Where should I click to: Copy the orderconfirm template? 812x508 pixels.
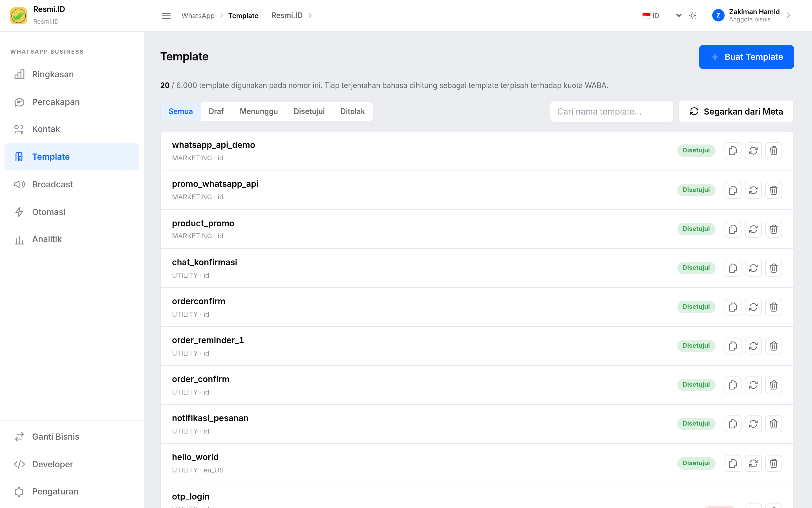pos(733,307)
